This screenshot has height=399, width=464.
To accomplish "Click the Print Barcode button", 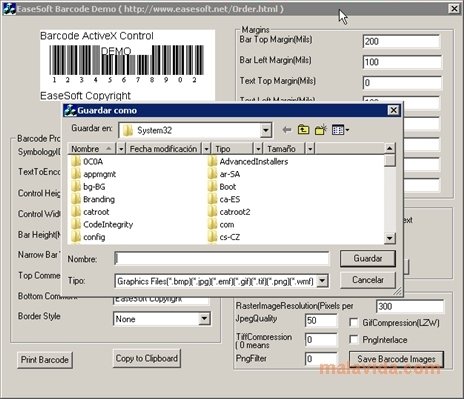I will 45,360.
